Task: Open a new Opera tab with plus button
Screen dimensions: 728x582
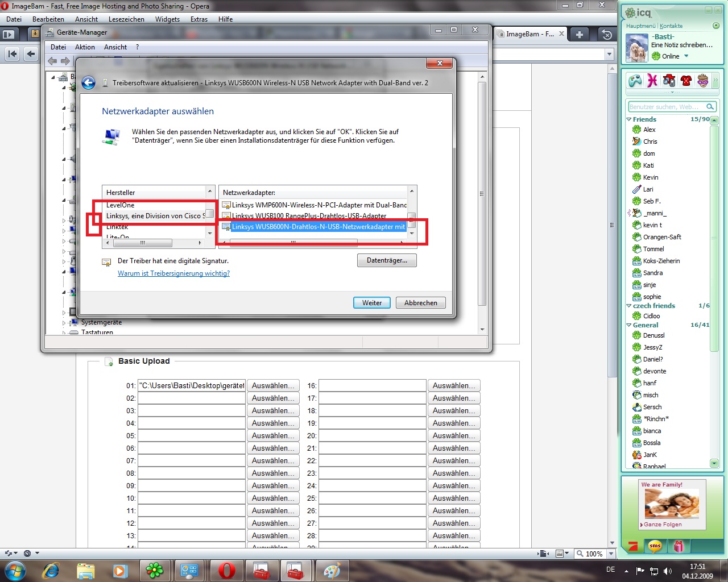Action: pos(579,35)
